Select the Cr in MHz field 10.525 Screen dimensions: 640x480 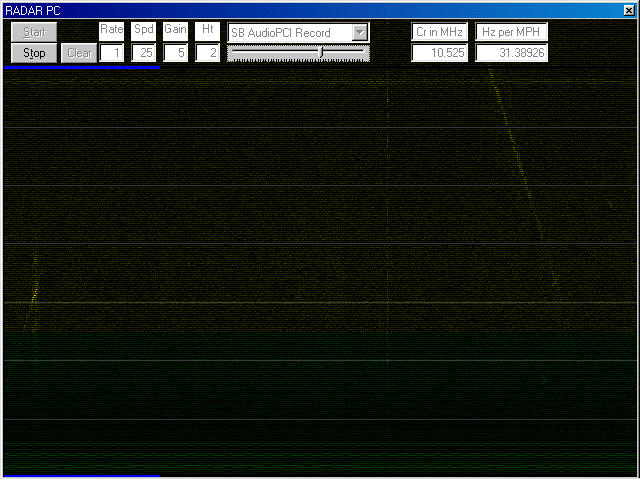click(x=440, y=53)
